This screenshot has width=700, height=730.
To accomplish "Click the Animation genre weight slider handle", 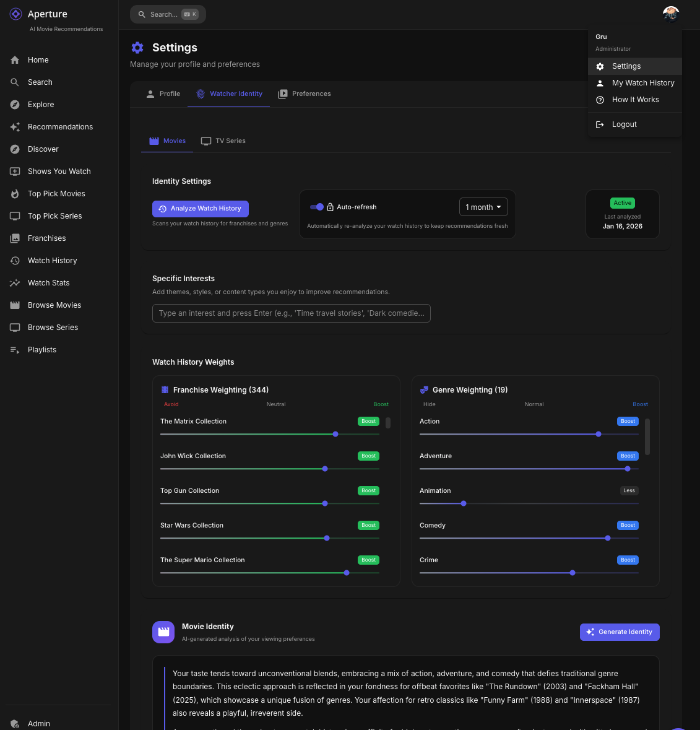I will pos(464,503).
